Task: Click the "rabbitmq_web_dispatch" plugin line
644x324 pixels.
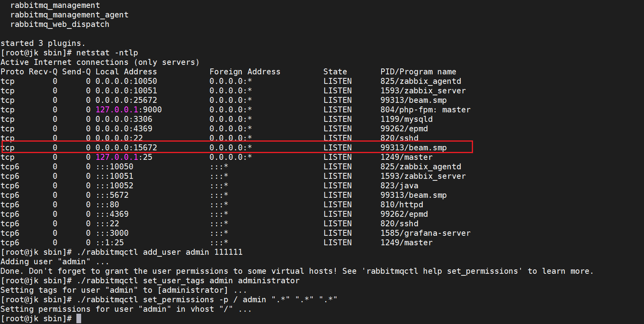Action: tap(60, 24)
